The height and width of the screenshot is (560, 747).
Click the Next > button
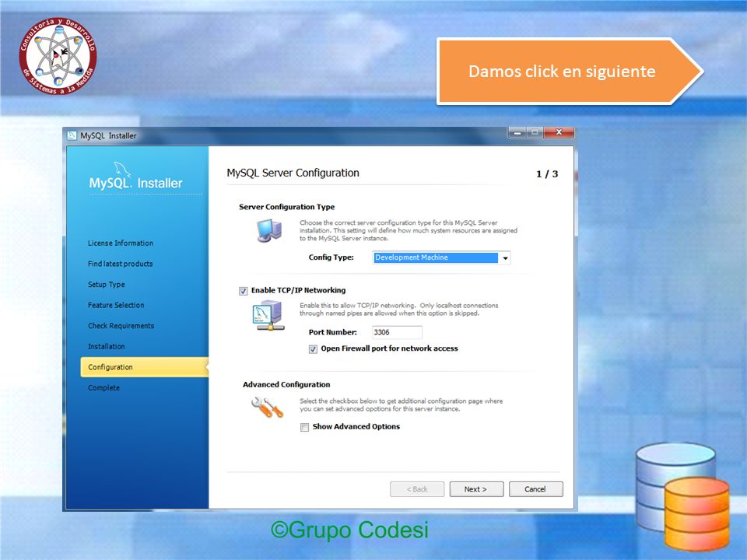tap(476, 489)
